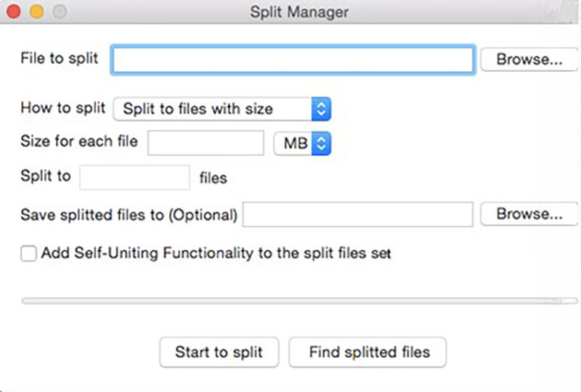581x392 pixels.
Task: Open the MB size unit dropdown
Action: coord(302,144)
